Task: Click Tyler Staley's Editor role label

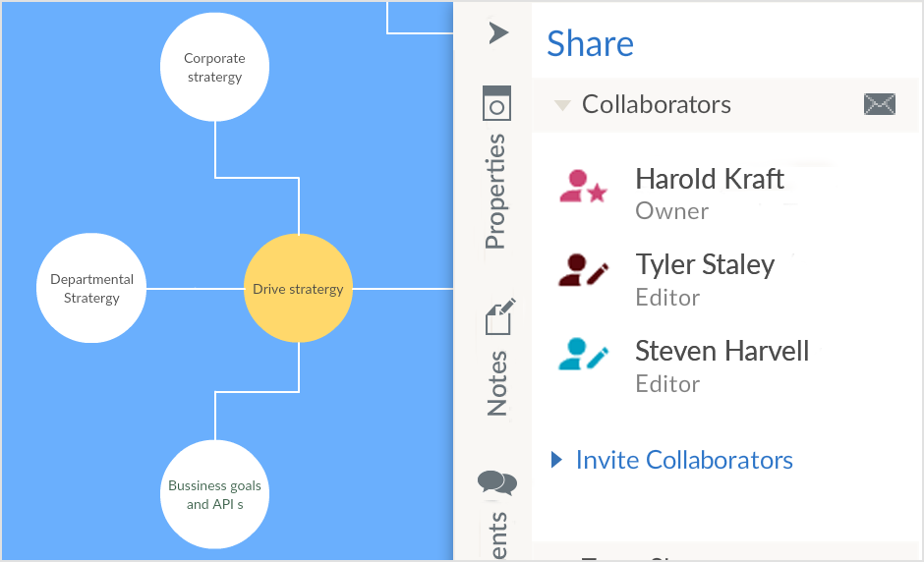Action: pos(667,298)
